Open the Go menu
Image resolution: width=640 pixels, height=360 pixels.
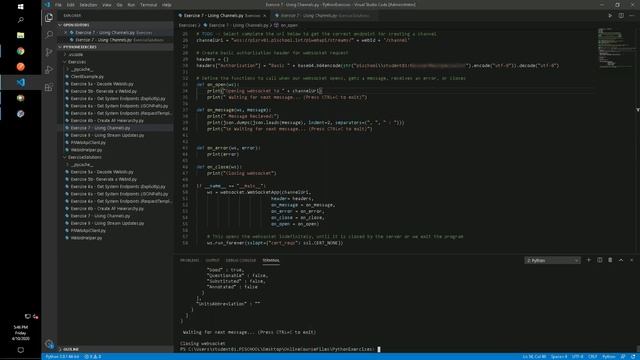tap(120, 4)
